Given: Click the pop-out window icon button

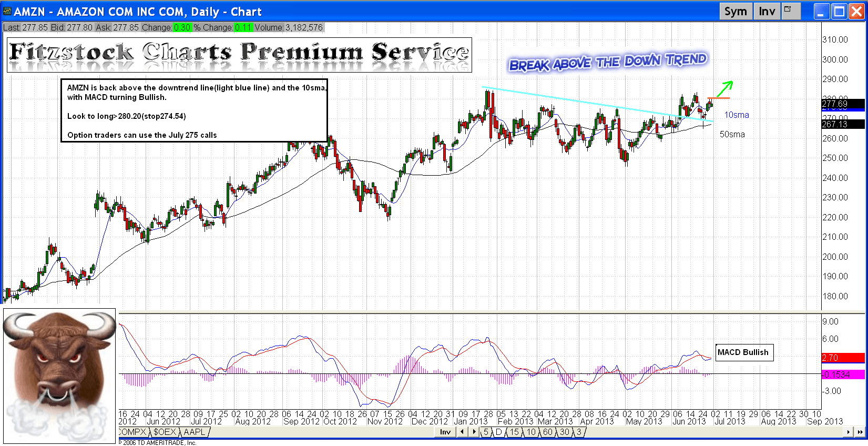Looking at the screenshot, I should tap(789, 10).
